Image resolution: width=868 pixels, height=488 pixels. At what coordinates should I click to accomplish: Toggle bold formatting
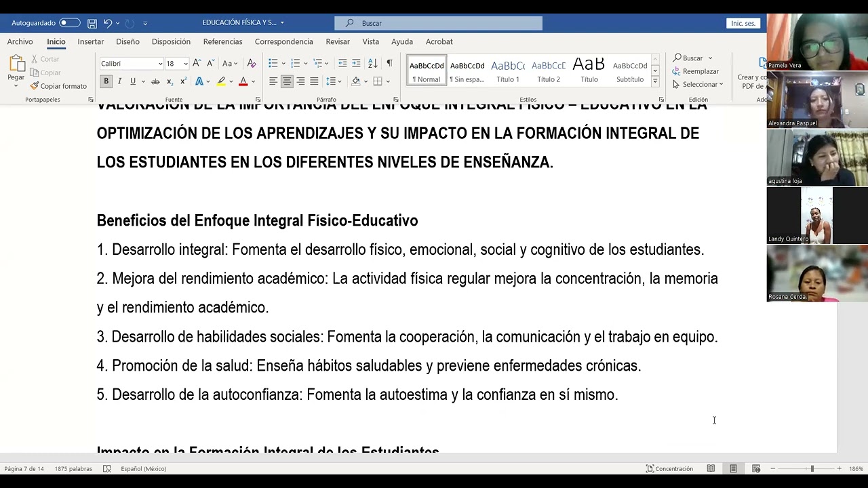[x=106, y=81]
